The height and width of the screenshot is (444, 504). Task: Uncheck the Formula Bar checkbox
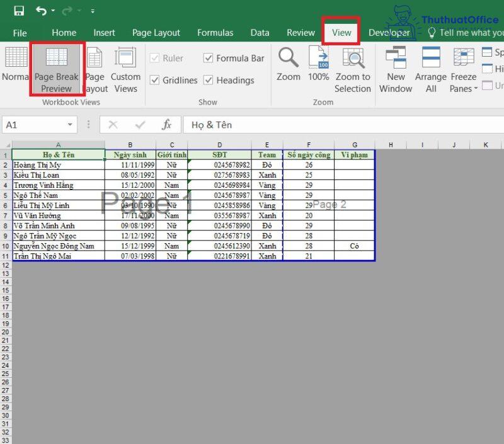209,58
